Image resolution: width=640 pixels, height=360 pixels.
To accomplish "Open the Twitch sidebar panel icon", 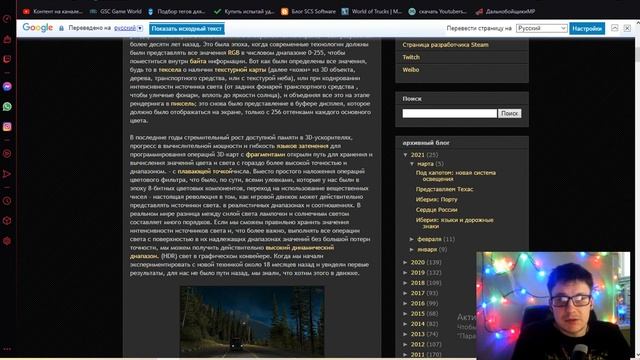I will point(7,59).
